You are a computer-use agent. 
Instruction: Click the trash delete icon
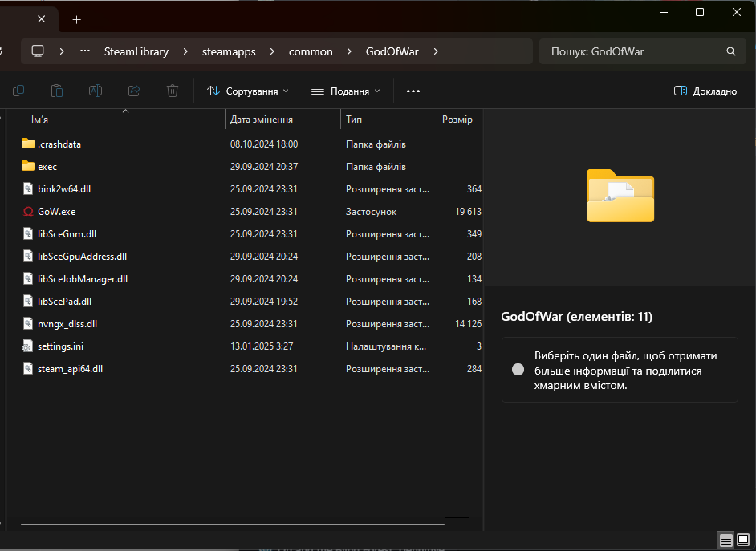pyautogui.click(x=173, y=91)
